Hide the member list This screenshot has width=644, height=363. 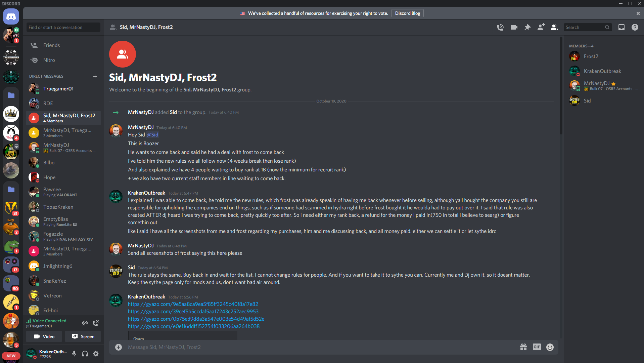pos(554,27)
